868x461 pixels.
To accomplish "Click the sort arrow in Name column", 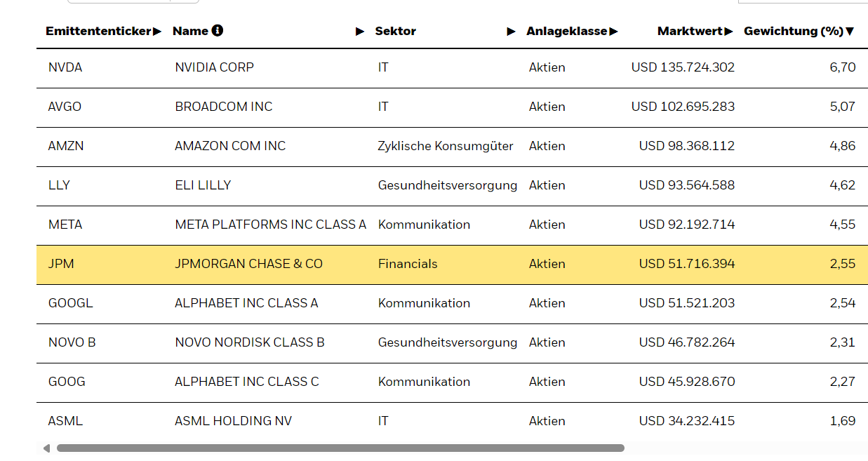I will [x=360, y=32].
